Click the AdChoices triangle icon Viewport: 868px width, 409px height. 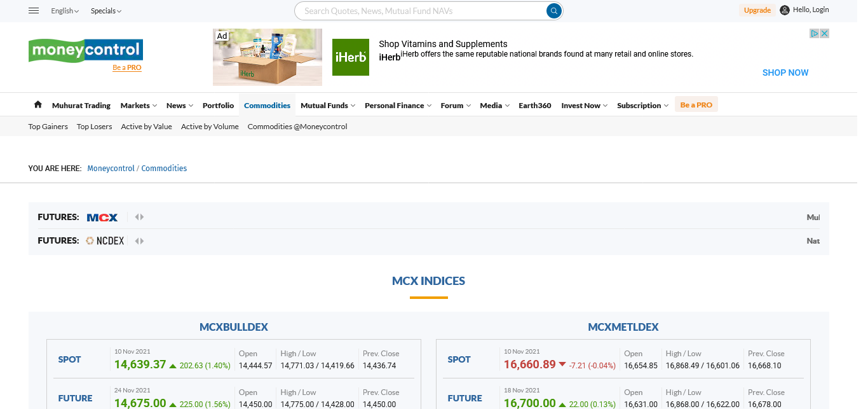[x=814, y=34]
